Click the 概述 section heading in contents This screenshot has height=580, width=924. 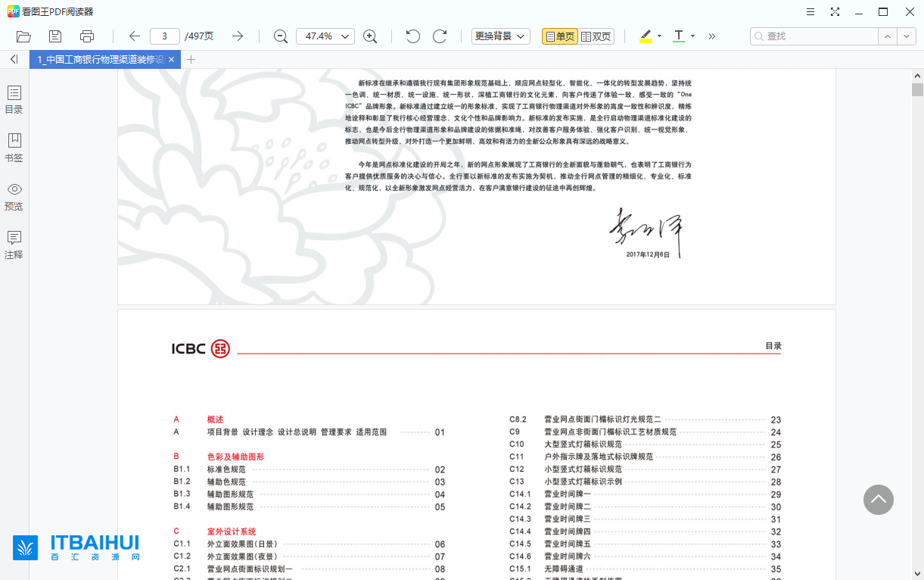point(215,419)
